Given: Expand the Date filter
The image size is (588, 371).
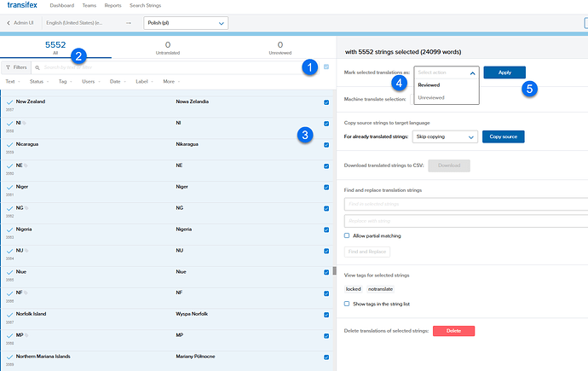Looking at the screenshot, I should [118, 81].
